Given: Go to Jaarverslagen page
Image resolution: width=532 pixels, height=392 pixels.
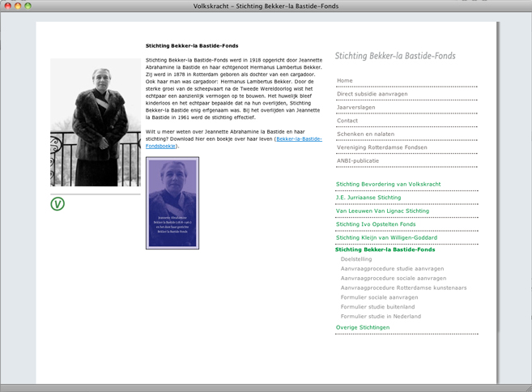Looking at the screenshot, I should point(356,107).
